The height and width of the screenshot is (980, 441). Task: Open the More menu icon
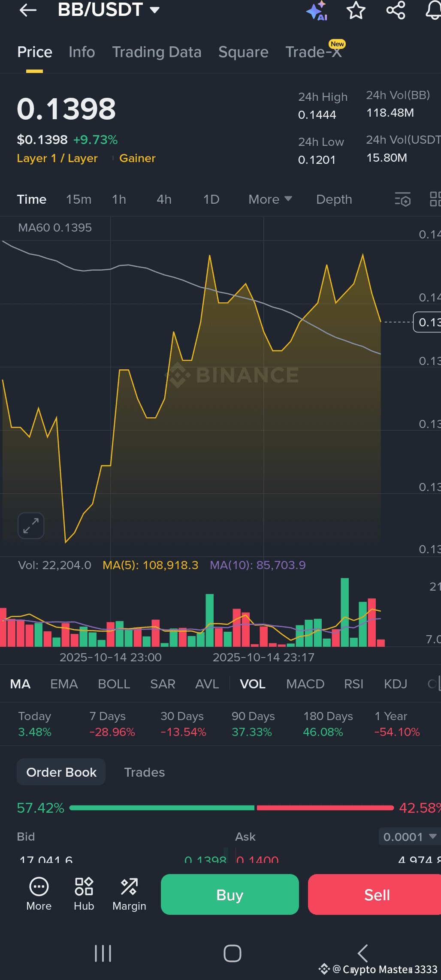coord(39,894)
